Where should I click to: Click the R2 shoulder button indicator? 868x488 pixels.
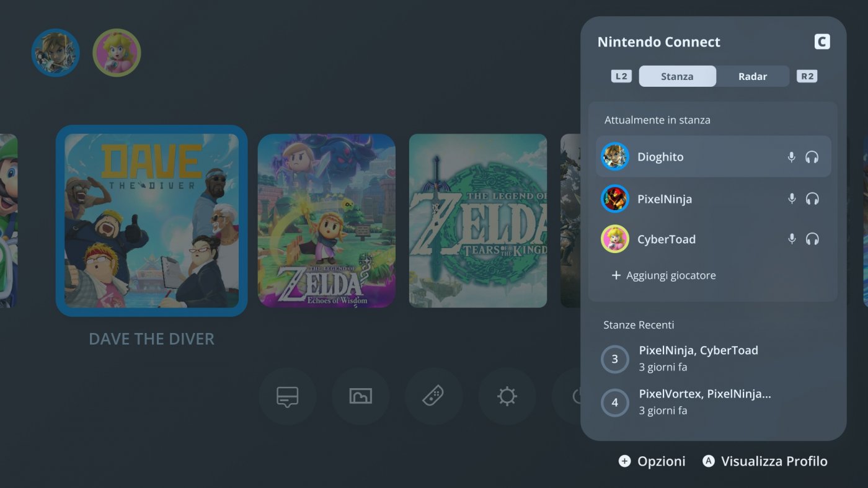(807, 76)
